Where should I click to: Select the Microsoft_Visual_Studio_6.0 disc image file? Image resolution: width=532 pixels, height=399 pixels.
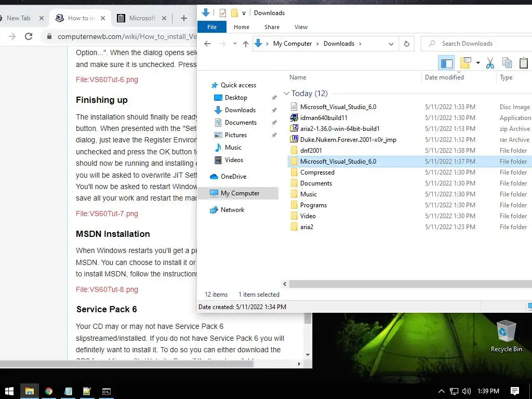(x=338, y=107)
